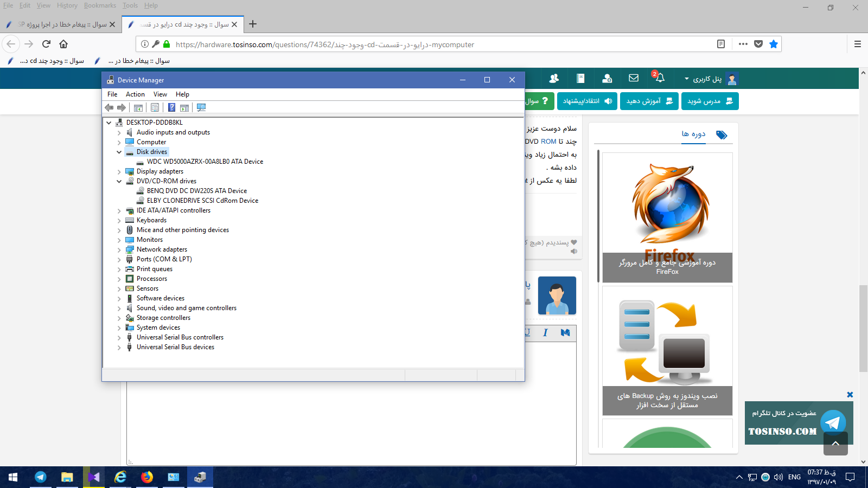The height and width of the screenshot is (488, 868).
Task: Click آموزش دهید button
Action: point(649,101)
